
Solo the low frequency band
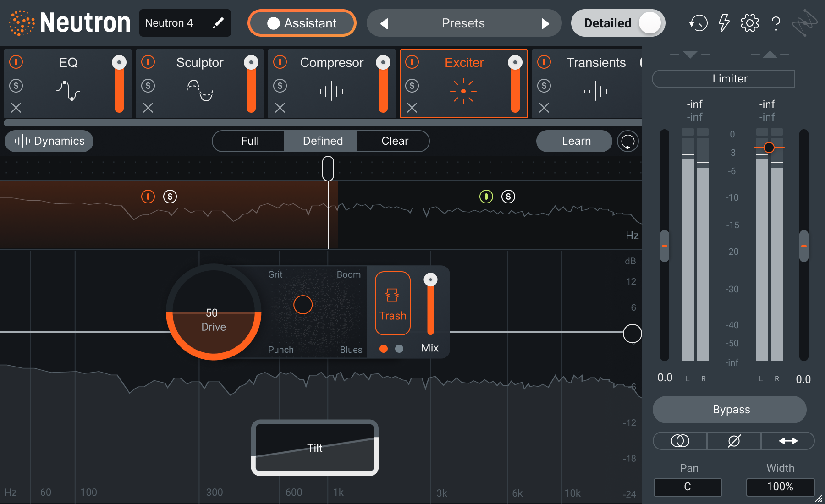170,197
